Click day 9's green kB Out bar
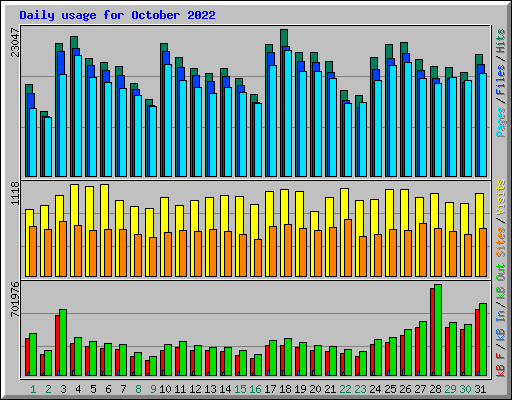Image resolution: width=512 pixels, height=400 pixels. pyautogui.click(x=153, y=366)
